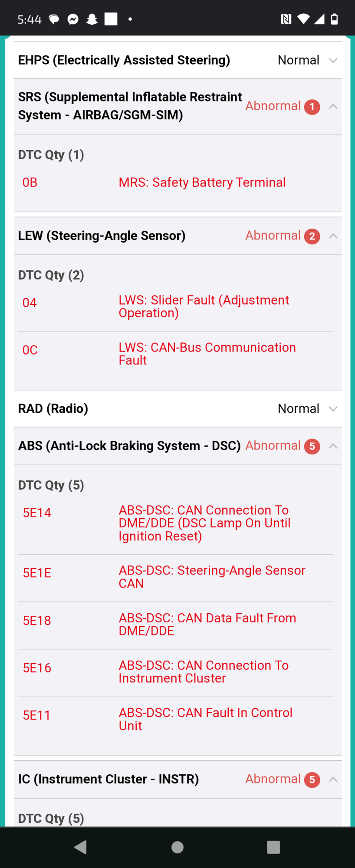Screen dimensions: 355x868
Task: Tap the red badge on LEW row
Action: click(x=312, y=236)
